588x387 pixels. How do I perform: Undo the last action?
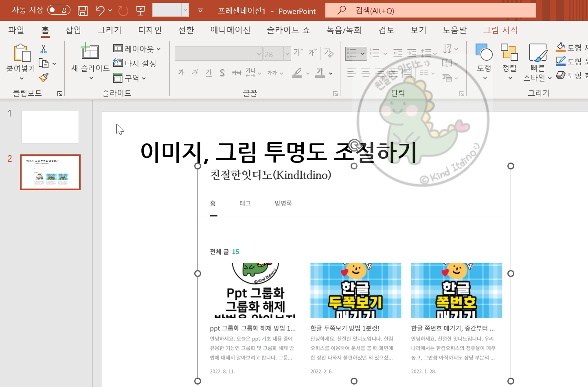pos(100,11)
